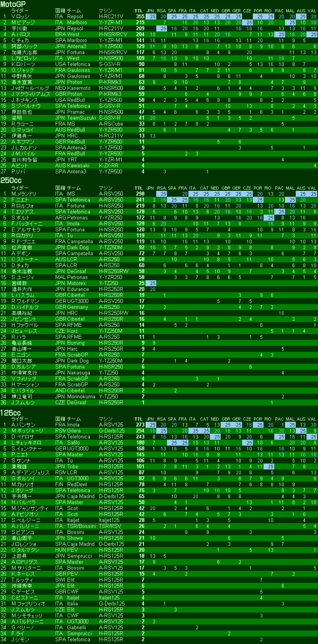Screen dimensions: 318x644
Task: Click team name Tribe
Action: tap(73, 467)
